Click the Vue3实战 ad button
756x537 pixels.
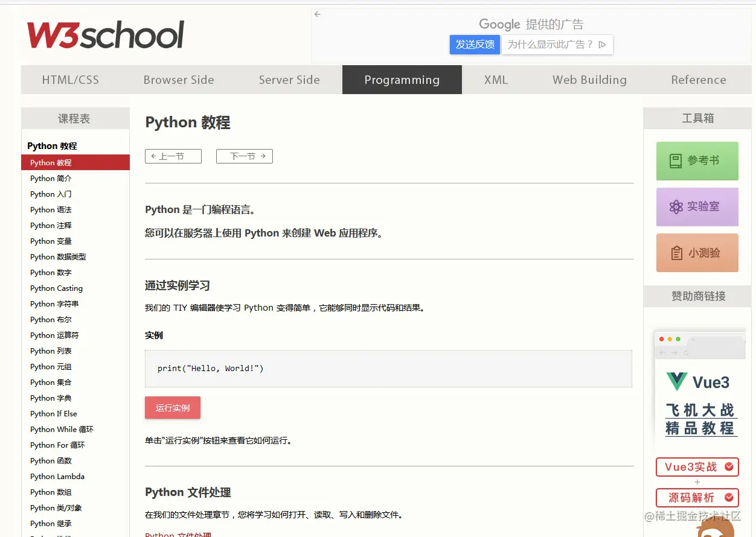click(x=697, y=467)
